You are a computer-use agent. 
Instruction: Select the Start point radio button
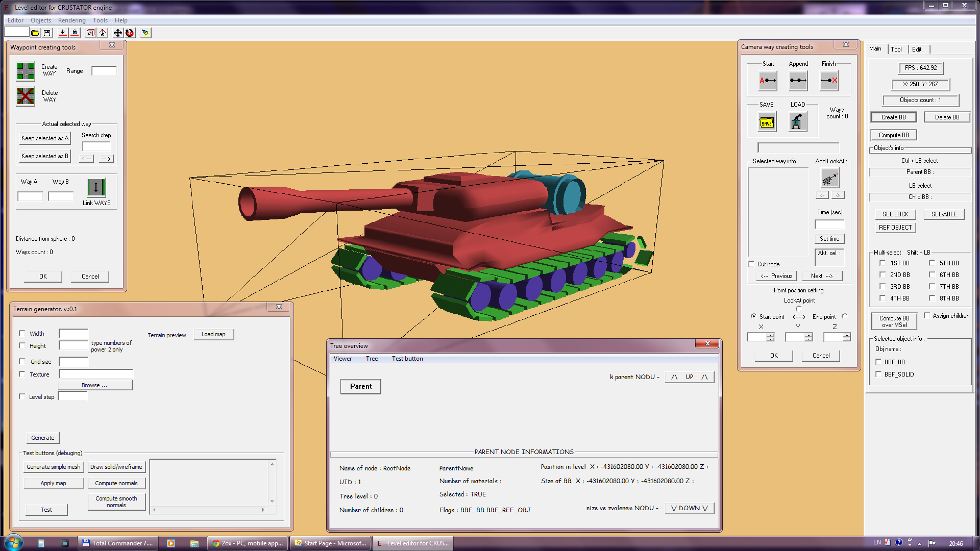point(753,316)
